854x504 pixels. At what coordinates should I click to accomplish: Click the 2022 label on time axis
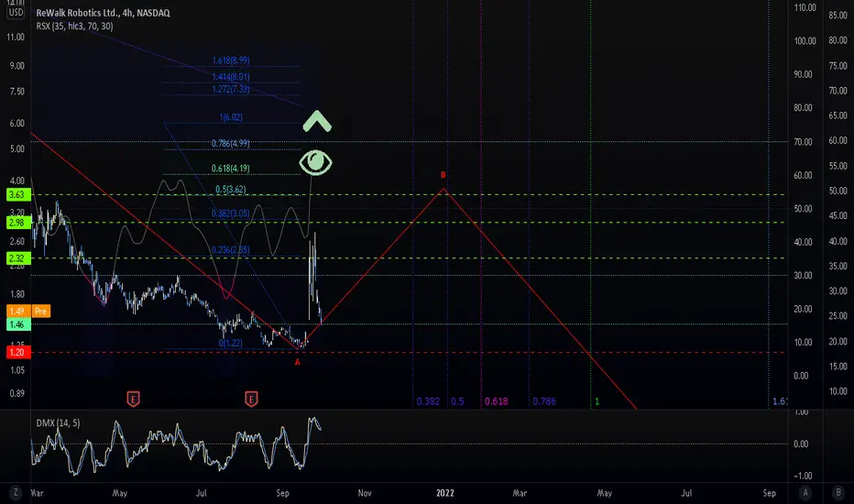[445, 493]
